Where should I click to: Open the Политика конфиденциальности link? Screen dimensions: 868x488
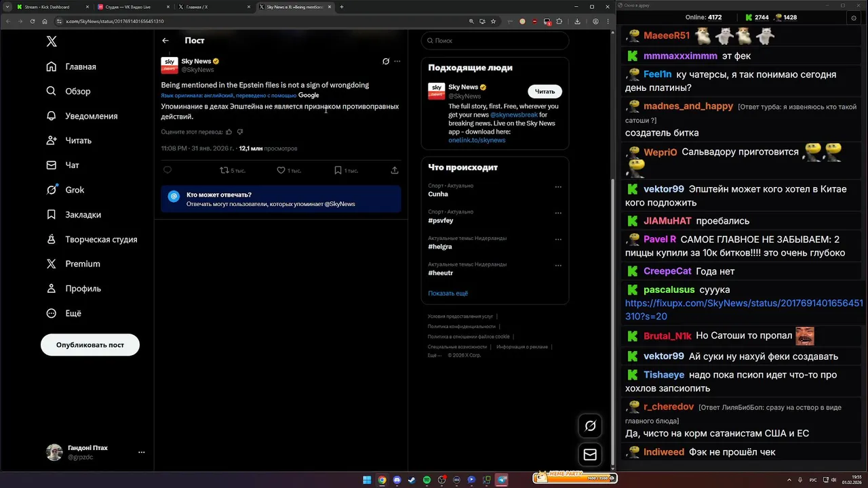point(462,327)
